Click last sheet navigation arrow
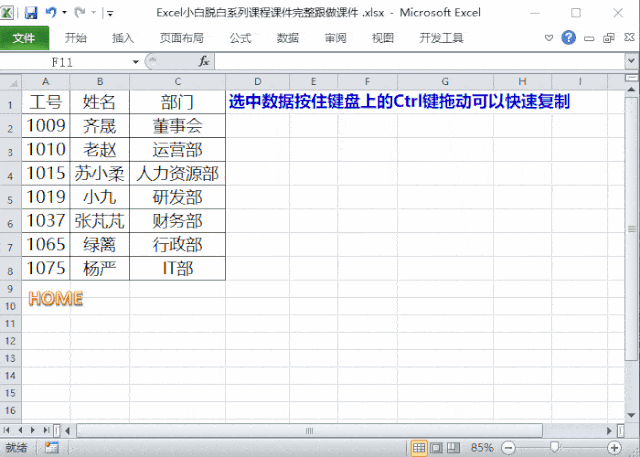The height and width of the screenshot is (457, 640). 47,430
